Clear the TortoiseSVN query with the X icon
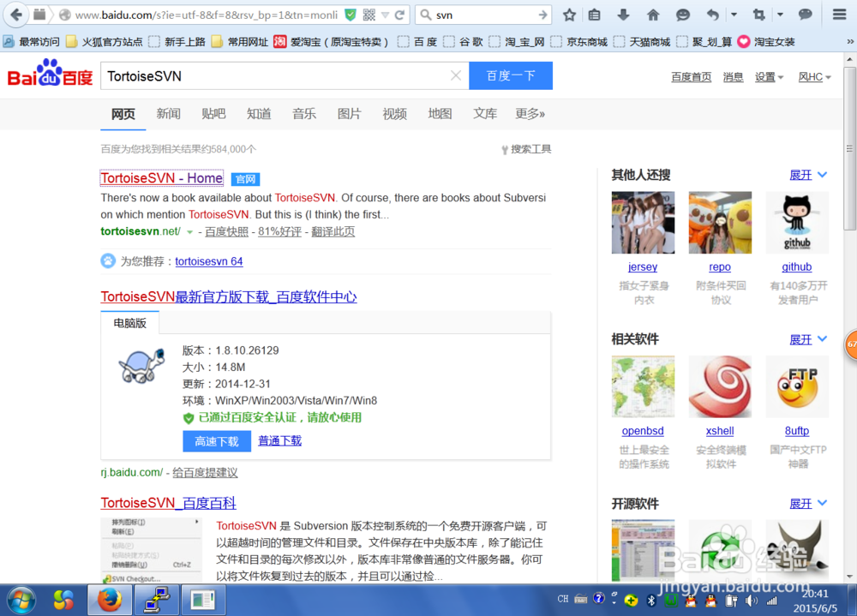 click(x=456, y=76)
